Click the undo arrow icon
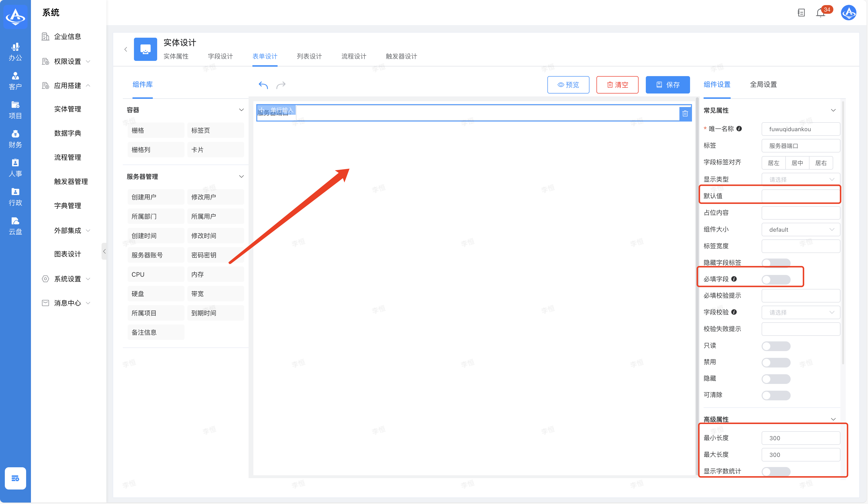 click(x=263, y=85)
